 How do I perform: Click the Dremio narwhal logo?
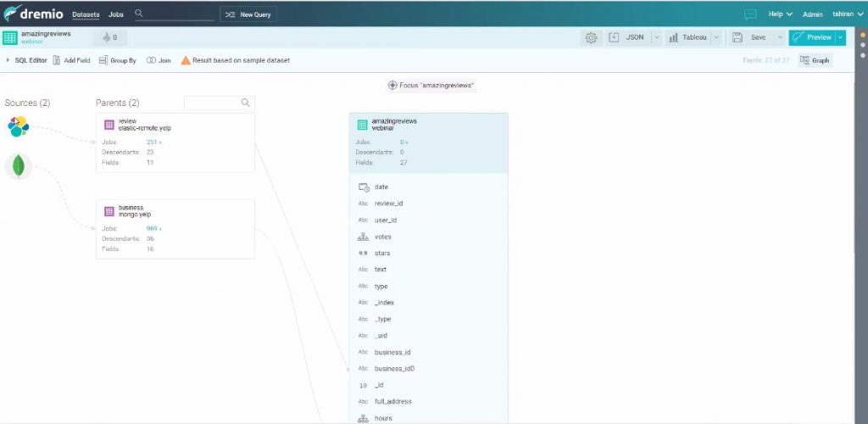click(x=14, y=14)
